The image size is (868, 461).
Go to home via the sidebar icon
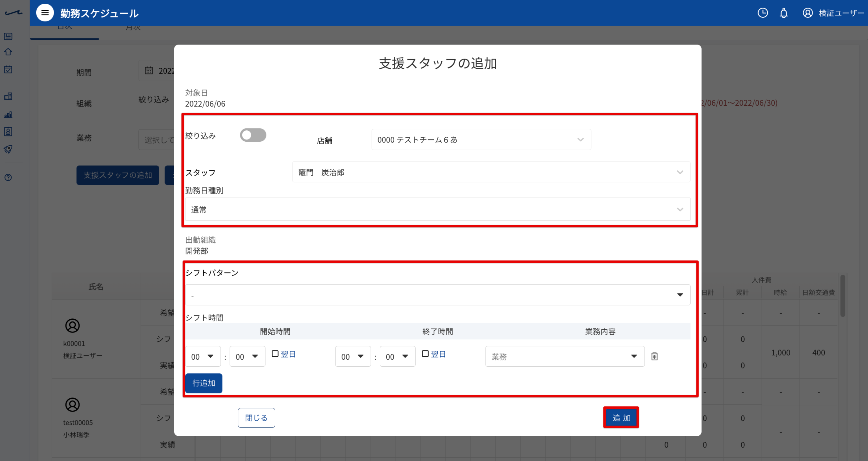[x=8, y=52]
